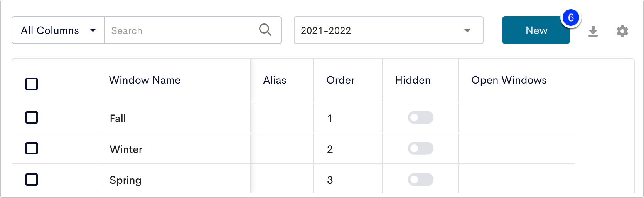Toggle the Hidden switch for Spring

click(x=421, y=180)
